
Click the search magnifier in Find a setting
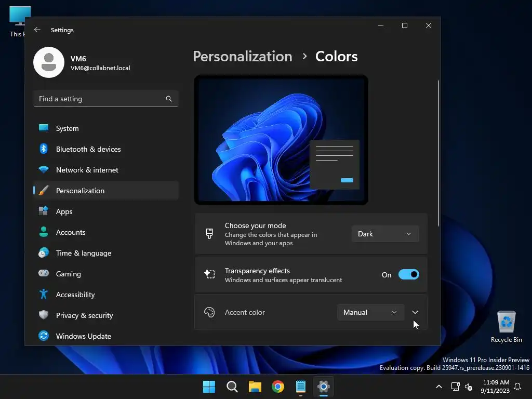pos(169,99)
